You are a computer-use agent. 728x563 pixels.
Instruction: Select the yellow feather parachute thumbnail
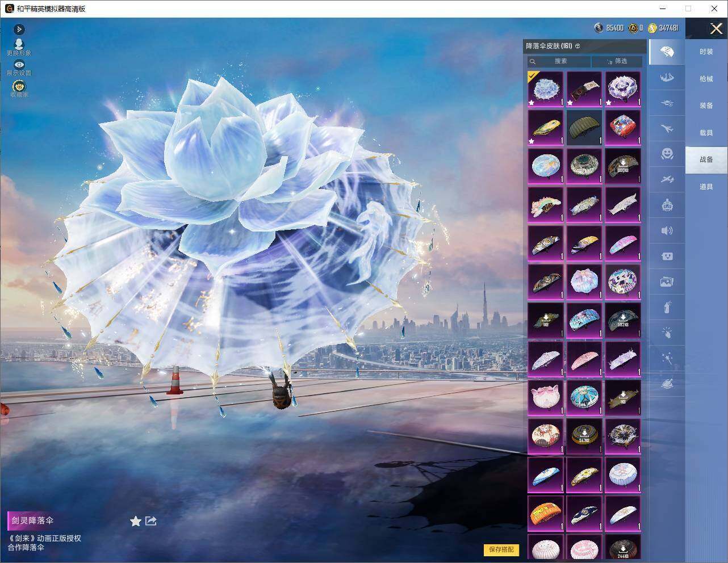[546, 128]
